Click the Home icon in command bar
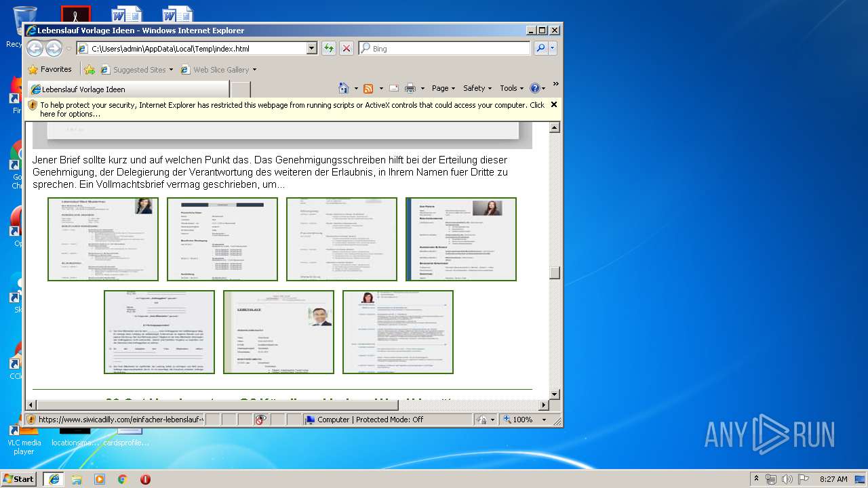 click(344, 88)
